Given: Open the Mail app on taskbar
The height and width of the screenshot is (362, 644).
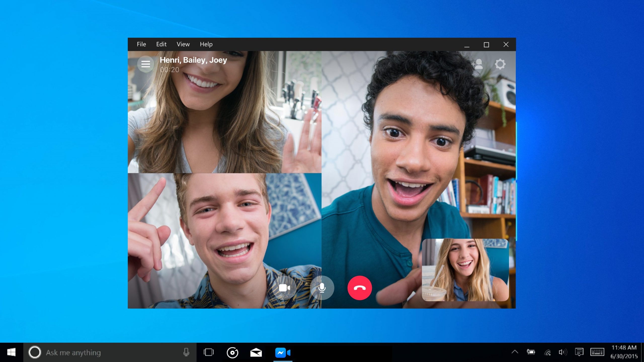Looking at the screenshot, I should [x=256, y=352].
